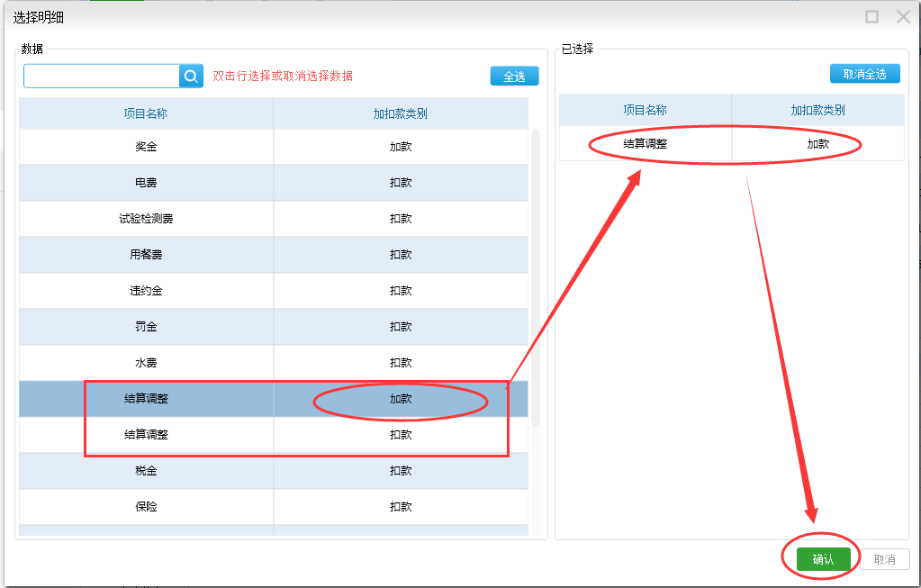
Task: Select the 违约金 row
Action: coord(146,291)
